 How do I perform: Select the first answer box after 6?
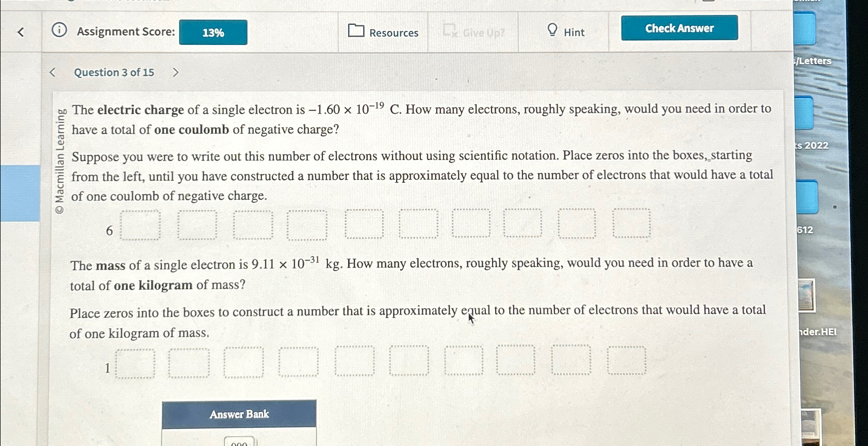[139, 225]
